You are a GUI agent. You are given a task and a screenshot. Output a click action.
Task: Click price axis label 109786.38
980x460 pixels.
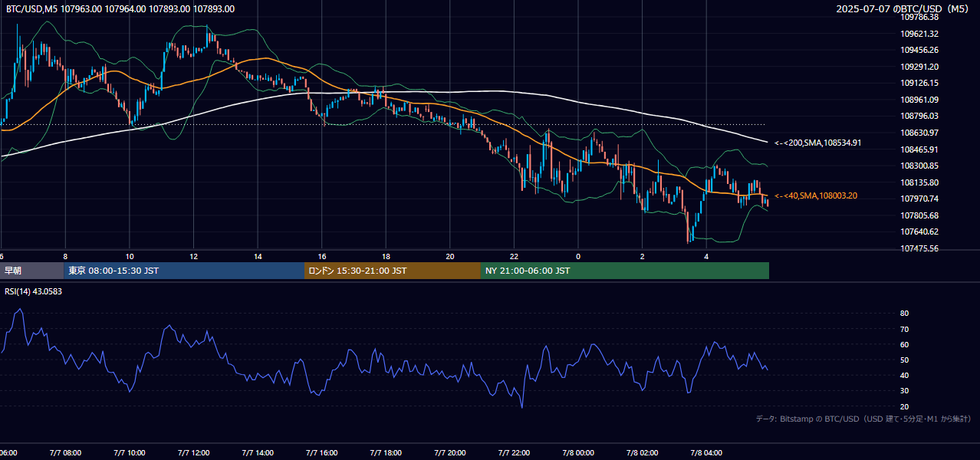919,17
